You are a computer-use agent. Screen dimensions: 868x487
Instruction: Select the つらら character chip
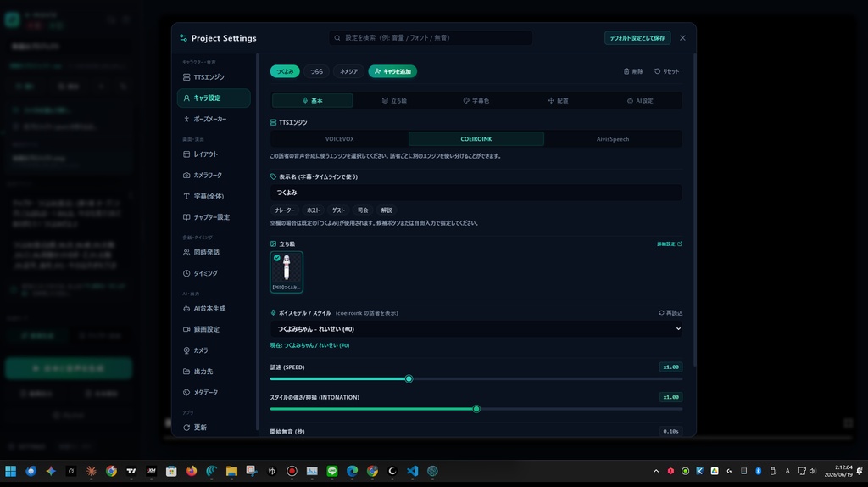pyautogui.click(x=317, y=71)
